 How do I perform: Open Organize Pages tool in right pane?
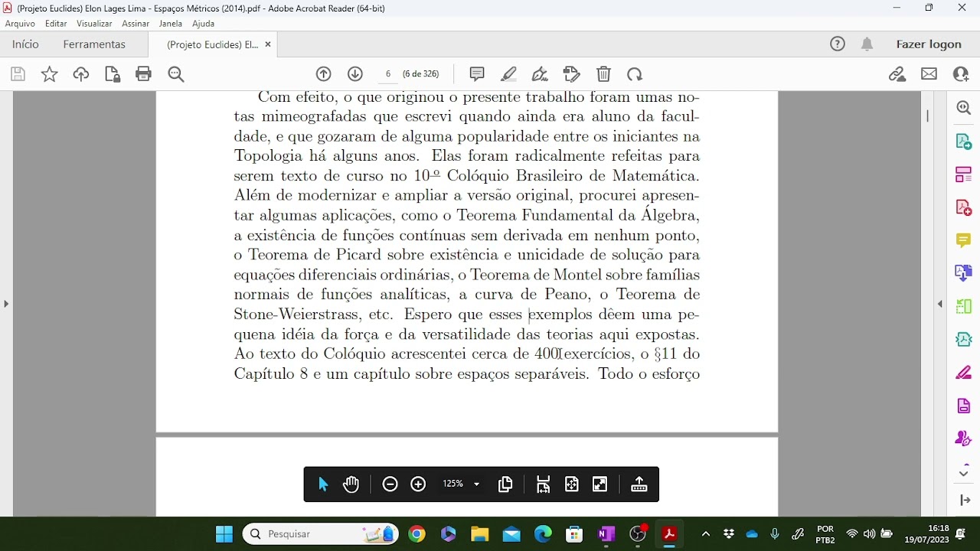(964, 174)
